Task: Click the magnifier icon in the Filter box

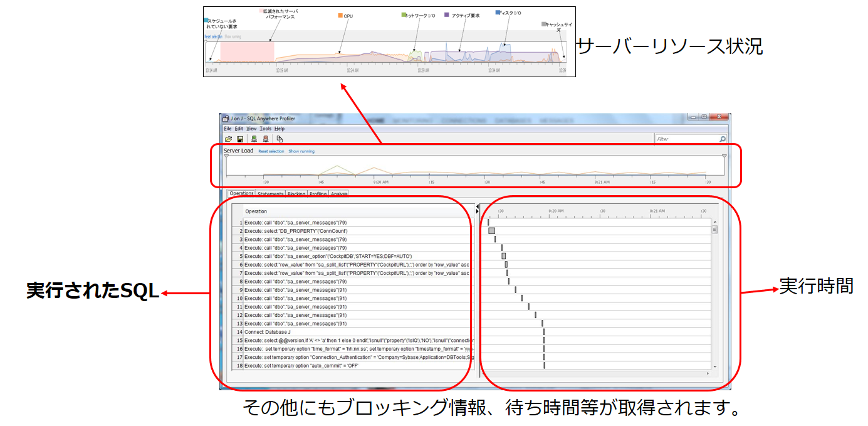Action: tap(723, 139)
